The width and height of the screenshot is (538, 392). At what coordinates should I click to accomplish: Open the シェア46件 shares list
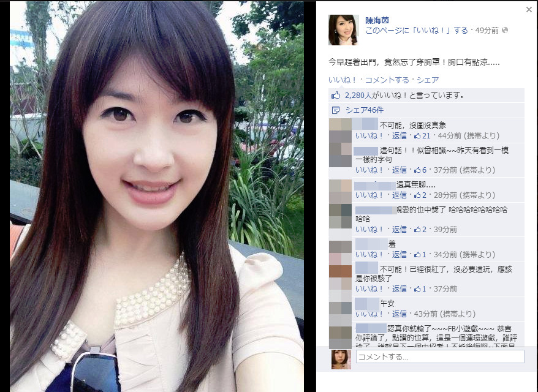tap(365, 110)
